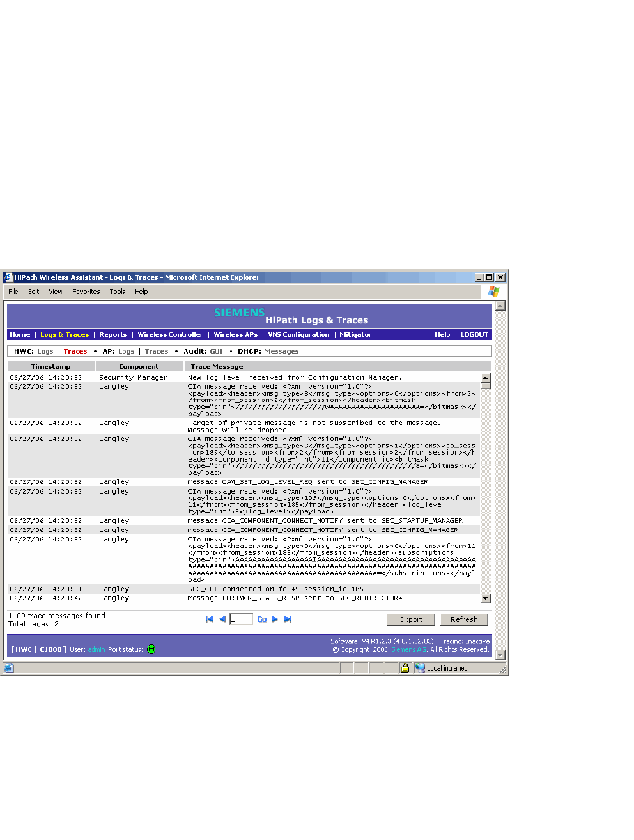Go to previous page arrow icon
This screenshot has height=840, width=634.
pos(222,619)
